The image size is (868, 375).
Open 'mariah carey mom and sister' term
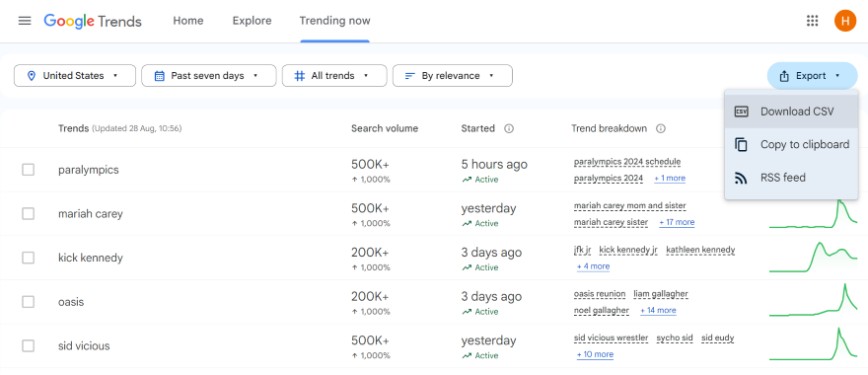click(630, 205)
